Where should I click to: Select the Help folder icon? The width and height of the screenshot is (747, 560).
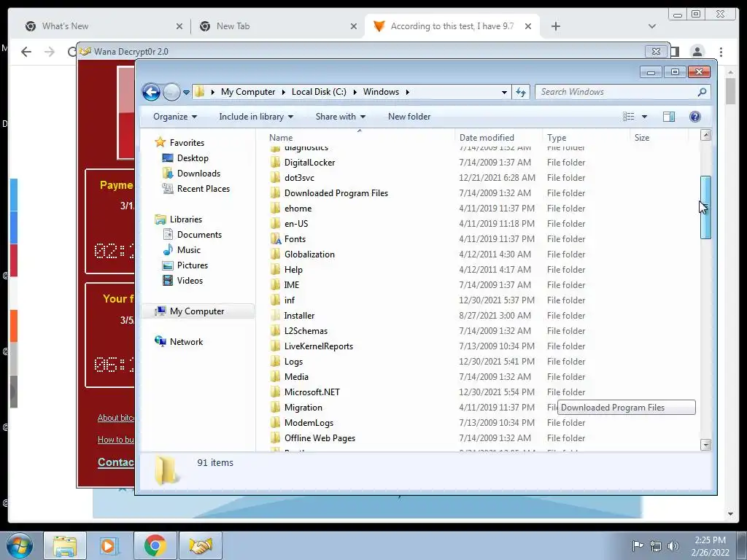point(275,270)
